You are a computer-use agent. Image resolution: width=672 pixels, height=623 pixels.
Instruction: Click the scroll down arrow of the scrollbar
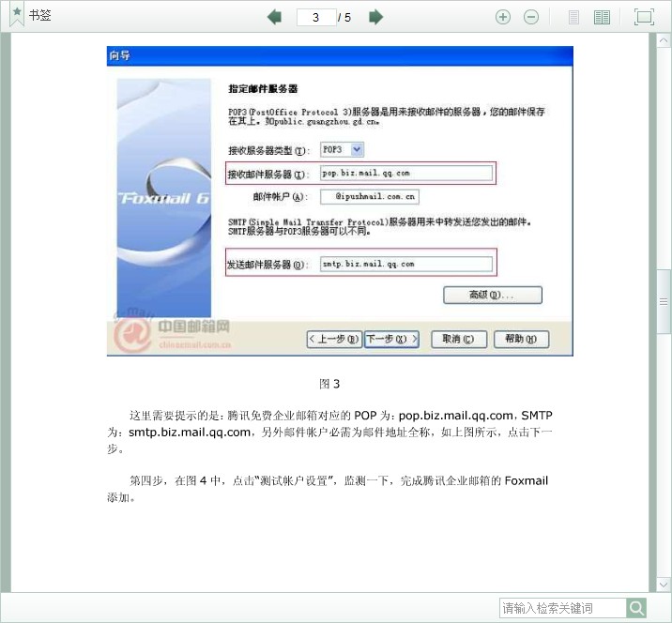point(664,584)
